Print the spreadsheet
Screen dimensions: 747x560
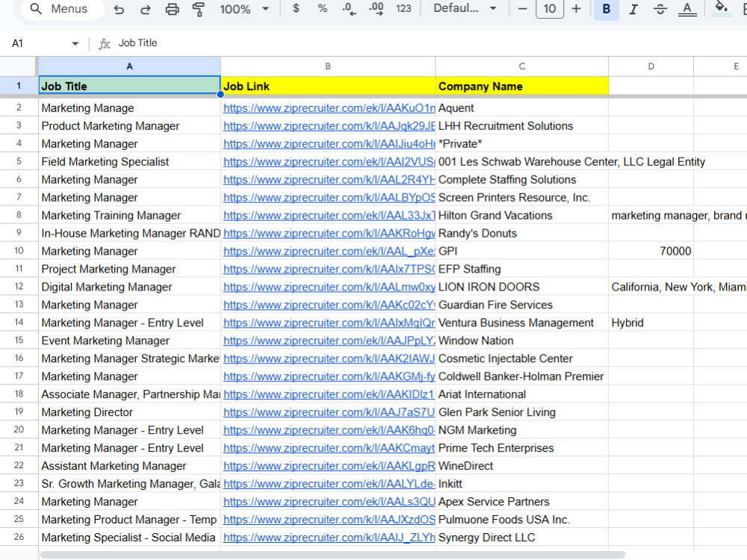coord(172,9)
